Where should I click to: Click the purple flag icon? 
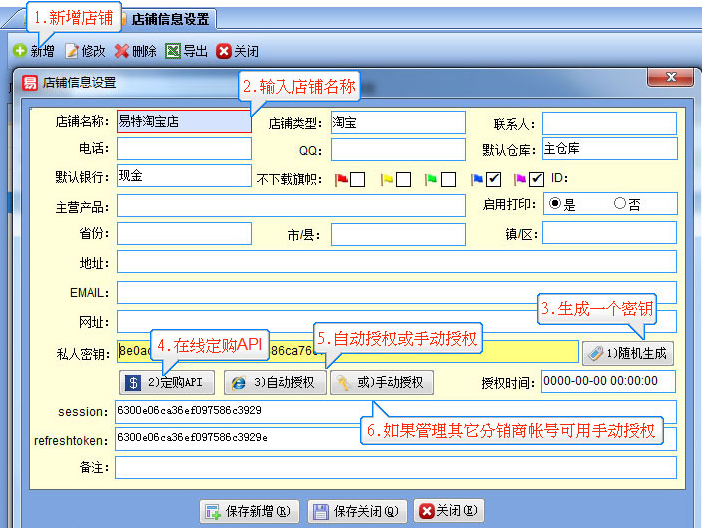point(520,179)
